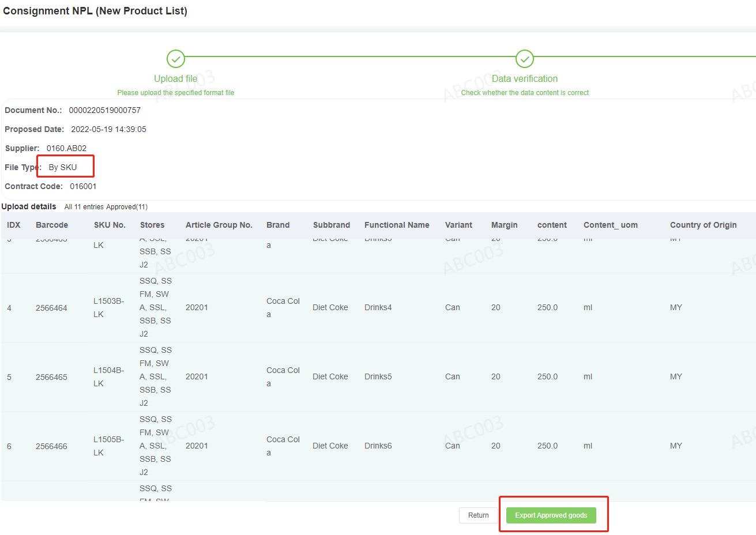Click the Upload file step checkmark icon
This screenshot has height=535, width=756.
[176, 59]
